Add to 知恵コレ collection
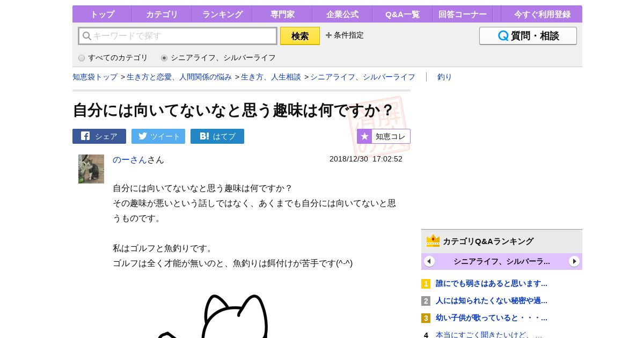This screenshot has height=338, width=644. point(384,136)
